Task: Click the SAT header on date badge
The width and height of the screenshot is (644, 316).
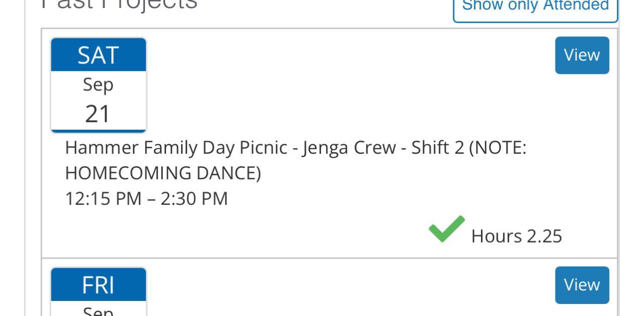Action: [98, 55]
